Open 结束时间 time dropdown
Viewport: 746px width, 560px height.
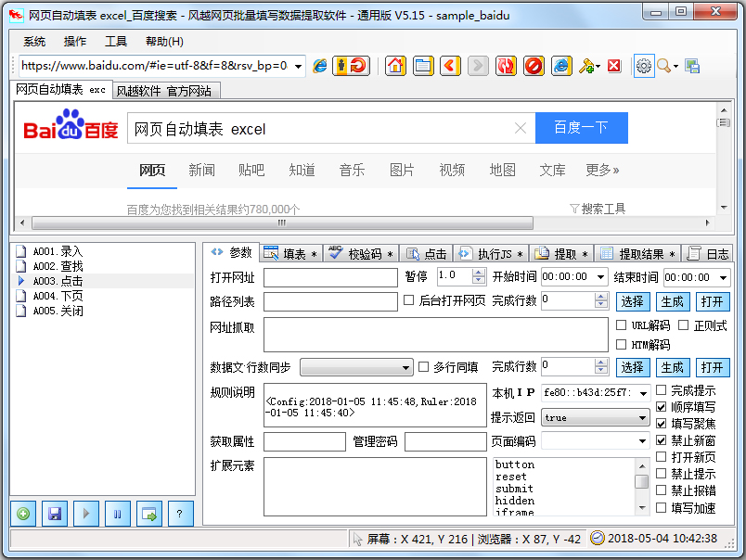point(723,276)
